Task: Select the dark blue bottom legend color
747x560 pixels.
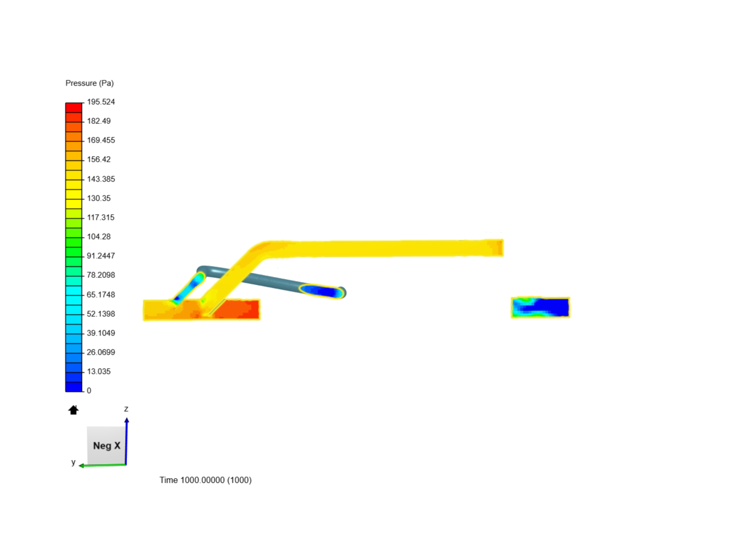Action: tap(74, 387)
